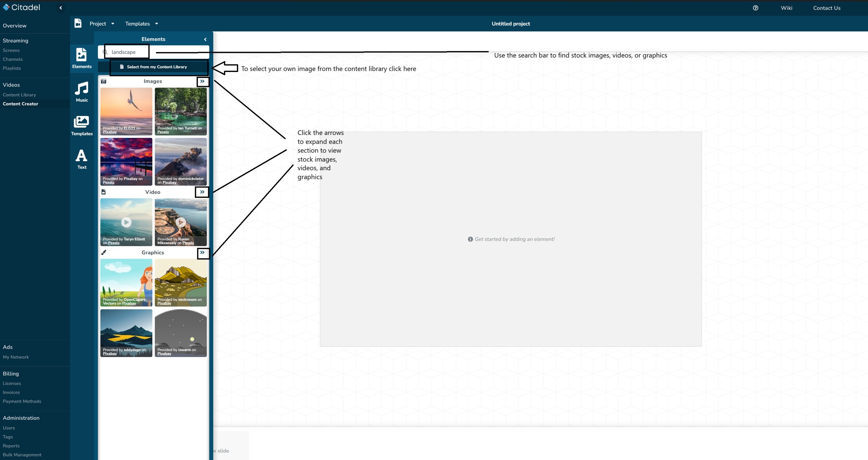The height and width of the screenshot is (460, 868).
Task: Select the Elements panel icon
Action: (82, 58)
